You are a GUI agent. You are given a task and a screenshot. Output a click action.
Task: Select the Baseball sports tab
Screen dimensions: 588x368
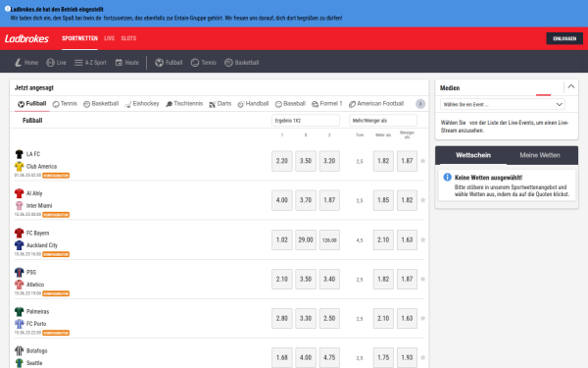290,104
